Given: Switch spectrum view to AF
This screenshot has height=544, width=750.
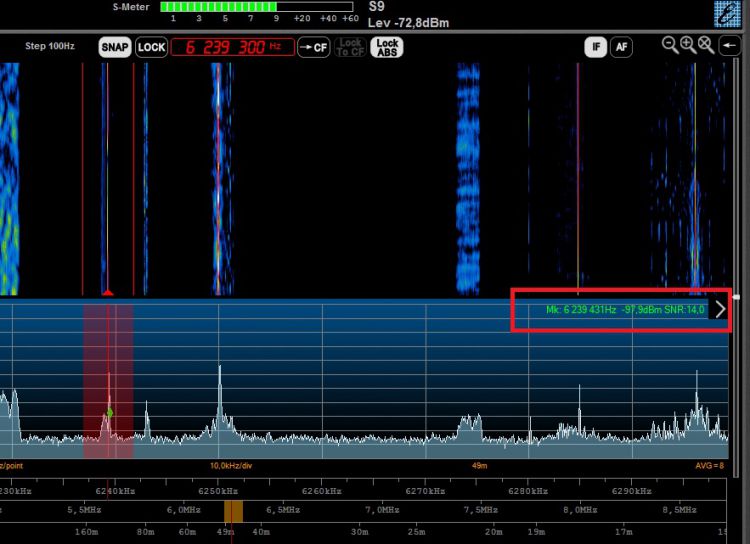Looking at the screenshot, I should (621, 47).
